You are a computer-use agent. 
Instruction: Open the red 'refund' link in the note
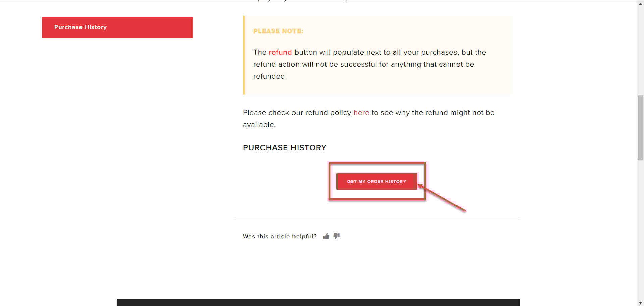click(280, 52)
